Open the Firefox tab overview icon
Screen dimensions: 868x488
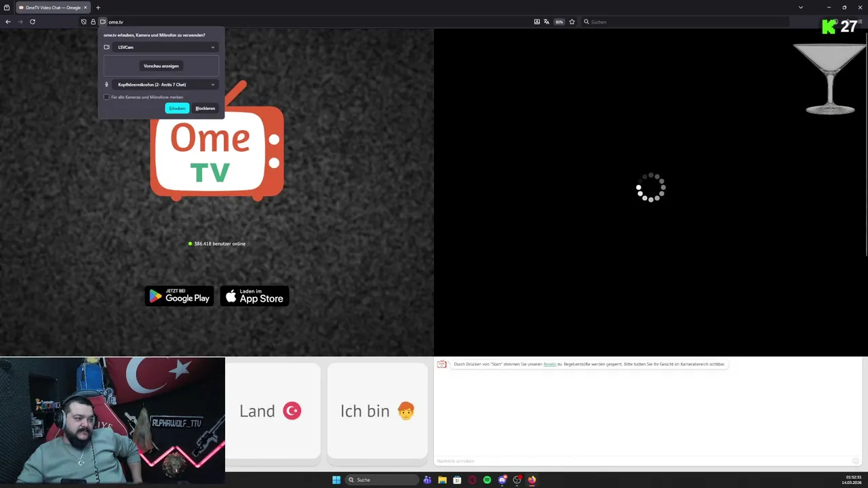point(7,7)
